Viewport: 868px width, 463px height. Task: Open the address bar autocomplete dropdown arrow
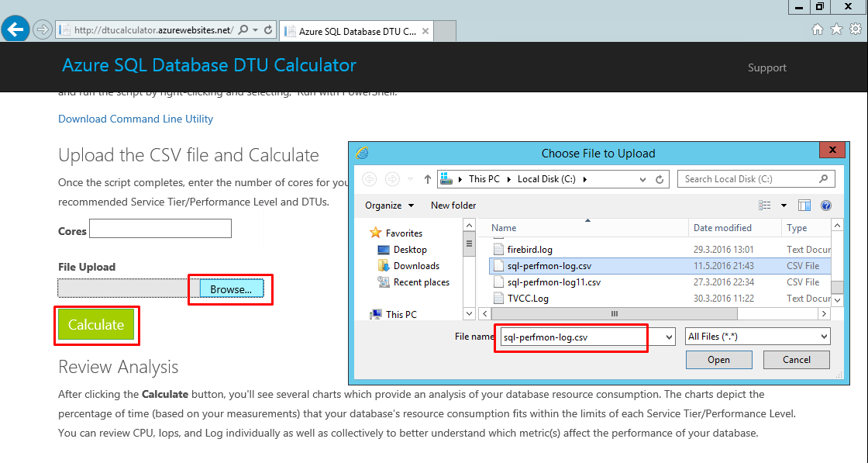click(255, 30)
